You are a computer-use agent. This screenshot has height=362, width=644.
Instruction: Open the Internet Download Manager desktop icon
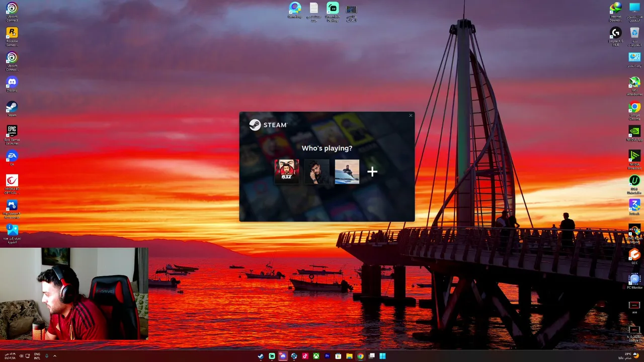(x=615, y=12)
